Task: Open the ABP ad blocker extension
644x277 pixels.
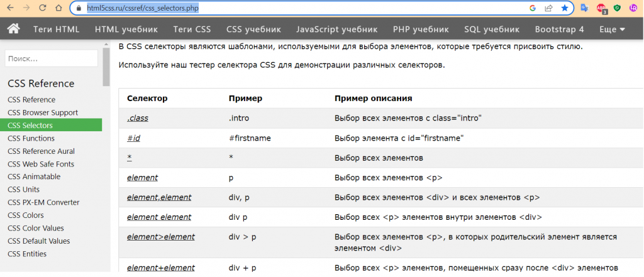Action: 601,8
